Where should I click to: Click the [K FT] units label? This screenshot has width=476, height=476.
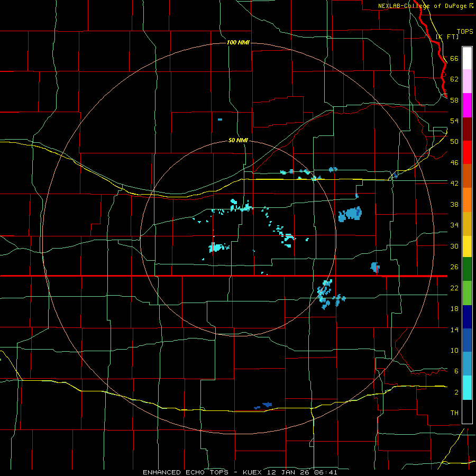pos(447,36)
